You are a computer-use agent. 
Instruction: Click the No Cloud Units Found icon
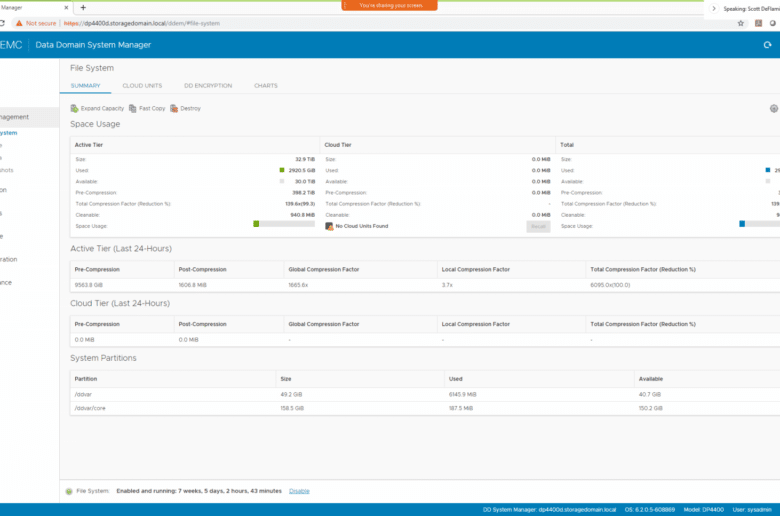[x=329, y=226]
